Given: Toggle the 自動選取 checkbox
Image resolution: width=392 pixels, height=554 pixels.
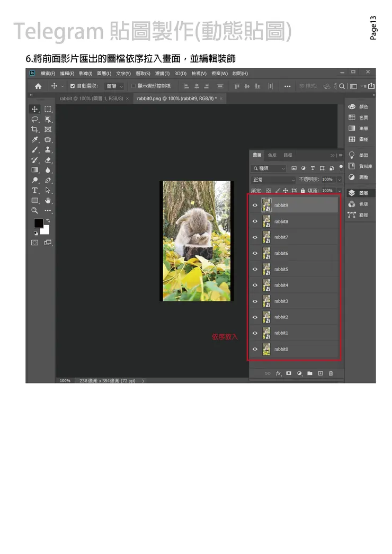Looking at the screenshot, I should [x=73, y=86].
